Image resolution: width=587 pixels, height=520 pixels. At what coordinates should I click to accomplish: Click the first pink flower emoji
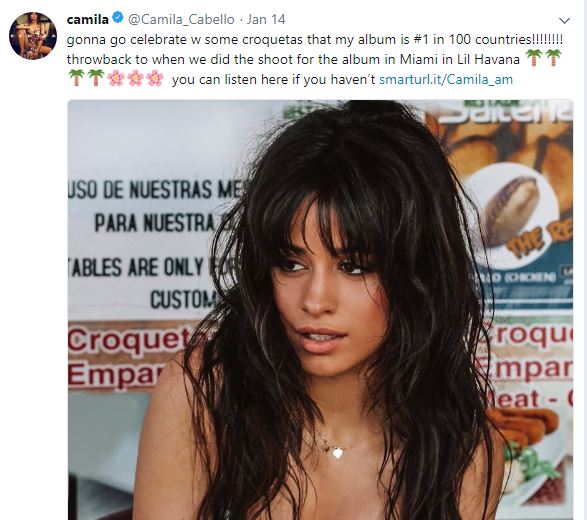click(x=116, y=78)
